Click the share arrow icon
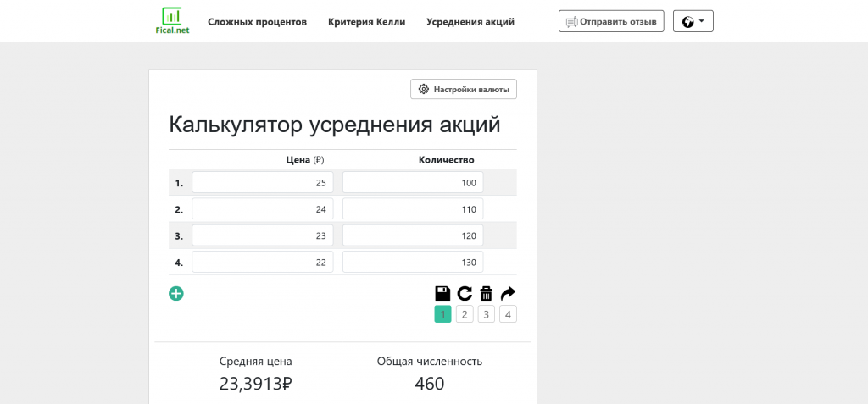This screenshot has height=404, width=868. coord(508,293)
